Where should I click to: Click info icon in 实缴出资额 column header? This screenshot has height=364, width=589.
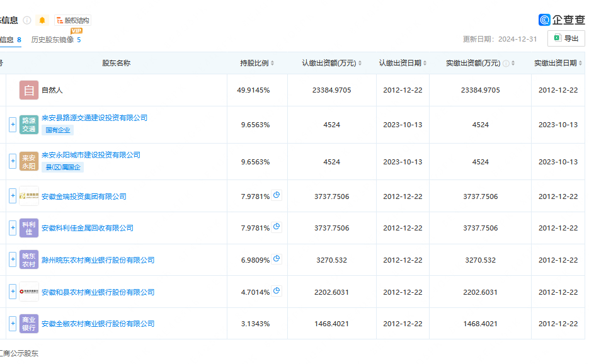tap(506, 64)
